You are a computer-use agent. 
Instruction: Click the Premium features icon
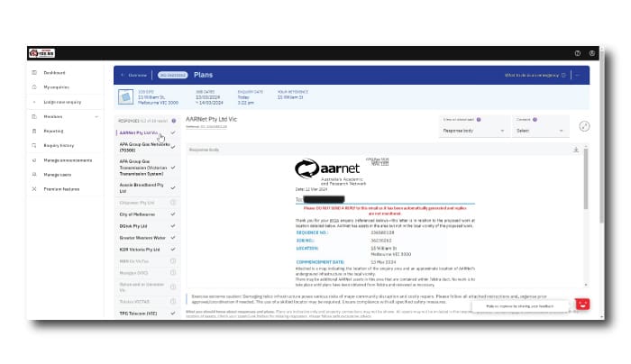coord(34,188)
